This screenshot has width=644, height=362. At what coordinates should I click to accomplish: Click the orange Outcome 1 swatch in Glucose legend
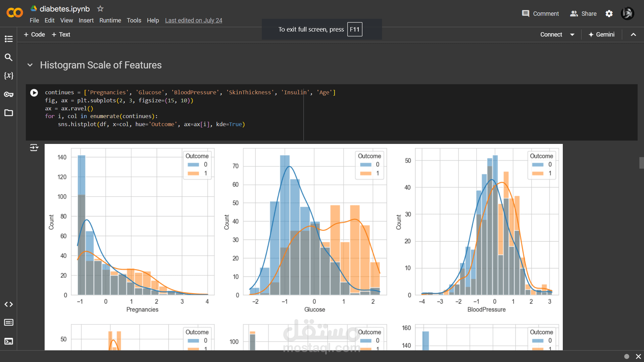[366, 173]
